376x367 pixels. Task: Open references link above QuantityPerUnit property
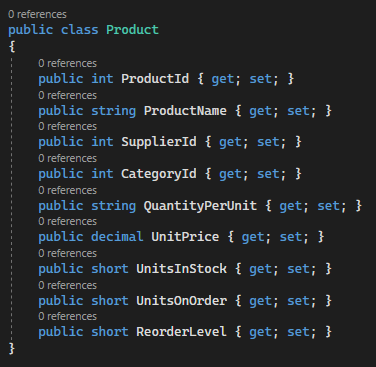click(x=67, y=190)
